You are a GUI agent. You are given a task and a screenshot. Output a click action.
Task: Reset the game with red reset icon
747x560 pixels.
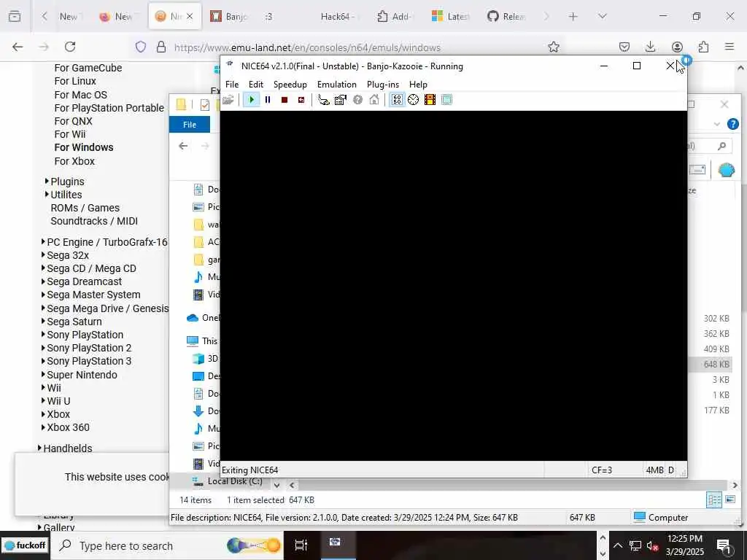tap(301, 100)
